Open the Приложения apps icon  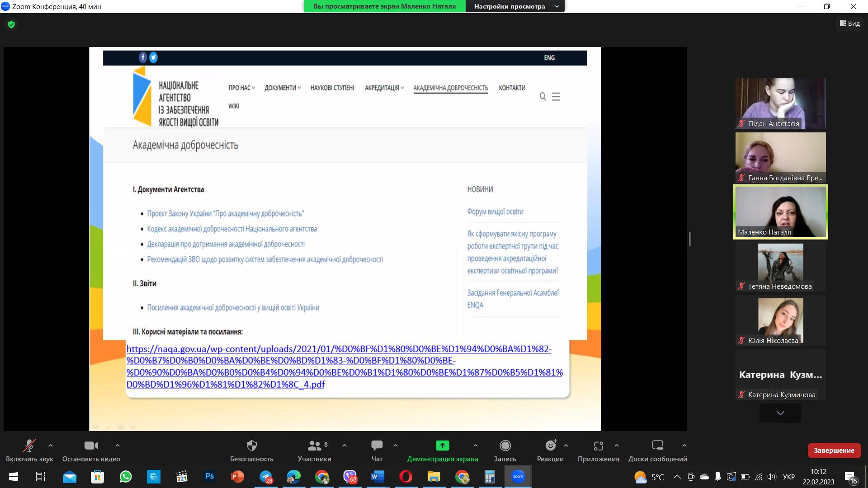tap(598, 446)
